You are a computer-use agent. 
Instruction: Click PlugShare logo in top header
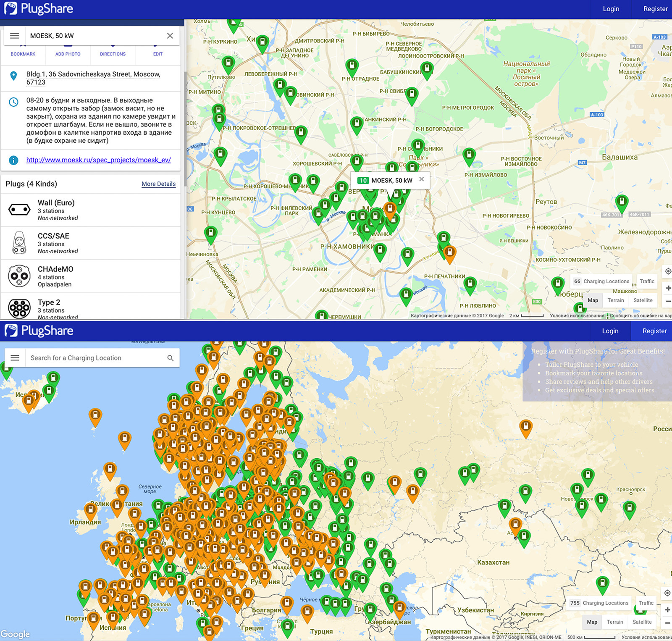coord(39,9)
